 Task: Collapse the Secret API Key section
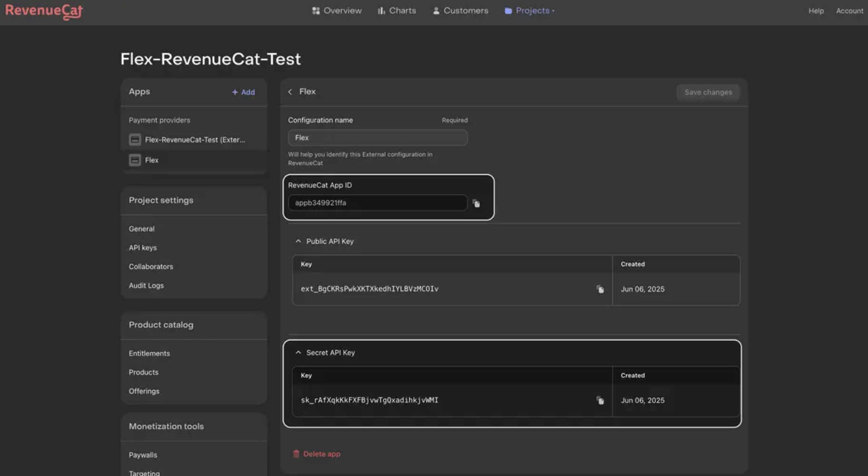(298, 353)
